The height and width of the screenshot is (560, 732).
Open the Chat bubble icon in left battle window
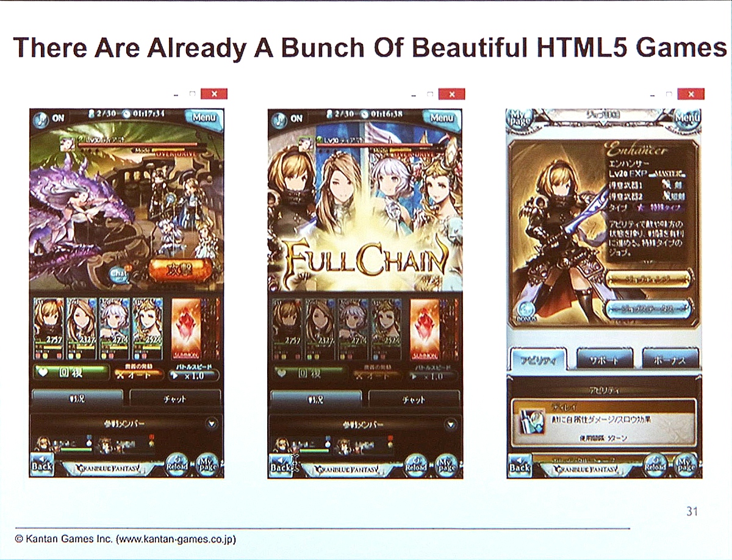118,275
